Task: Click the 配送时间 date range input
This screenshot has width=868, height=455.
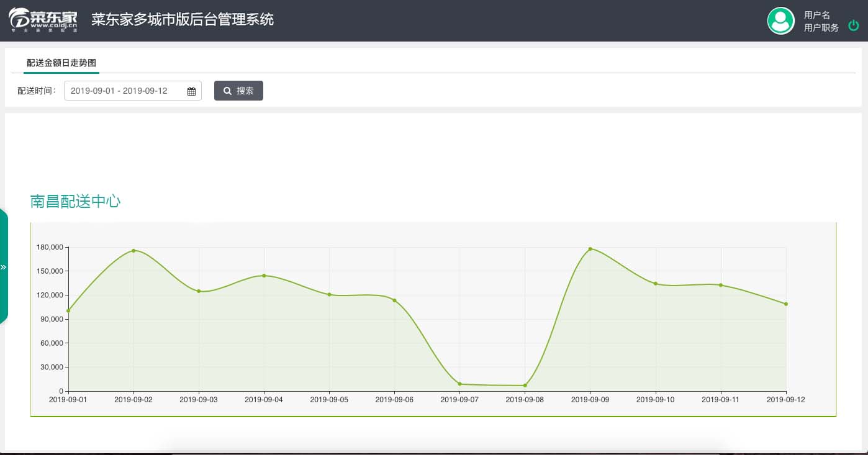Action: click(124, 91)
